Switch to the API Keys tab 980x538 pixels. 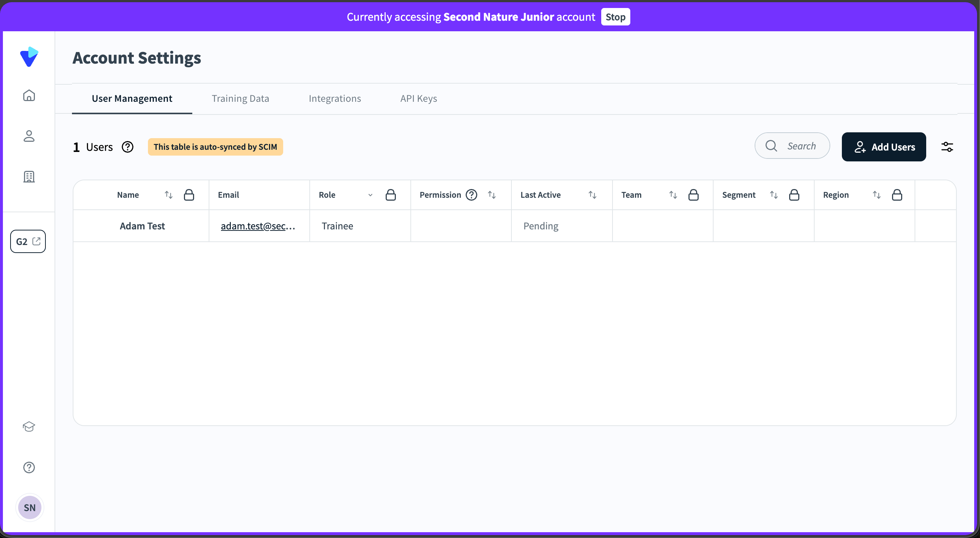point(418,99)
